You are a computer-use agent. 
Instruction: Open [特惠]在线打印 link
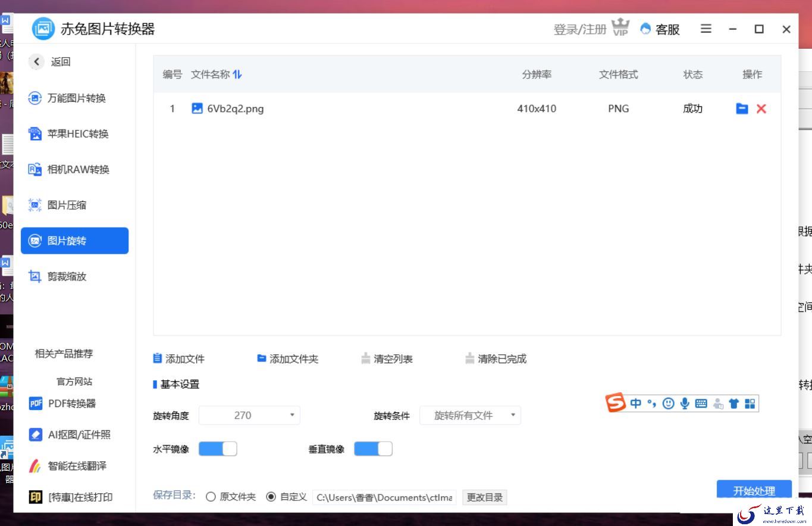(x=71, y=497)
